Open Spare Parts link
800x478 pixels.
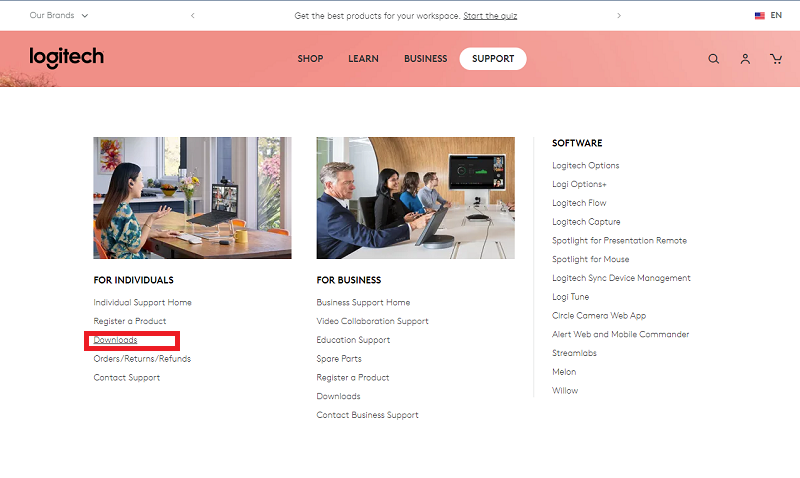click(x=339, y=359)
